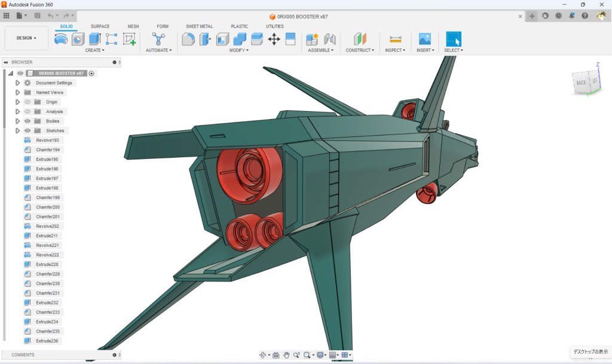612x364 pixels.
Task: Open the DESIGN workspace dropdown
Action: (x=26, y=38)
